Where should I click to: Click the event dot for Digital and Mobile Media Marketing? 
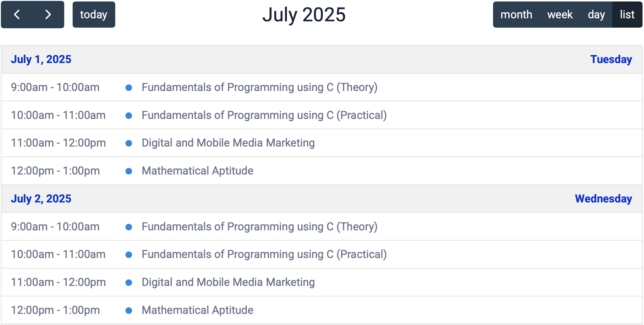[x=129, y=143]
